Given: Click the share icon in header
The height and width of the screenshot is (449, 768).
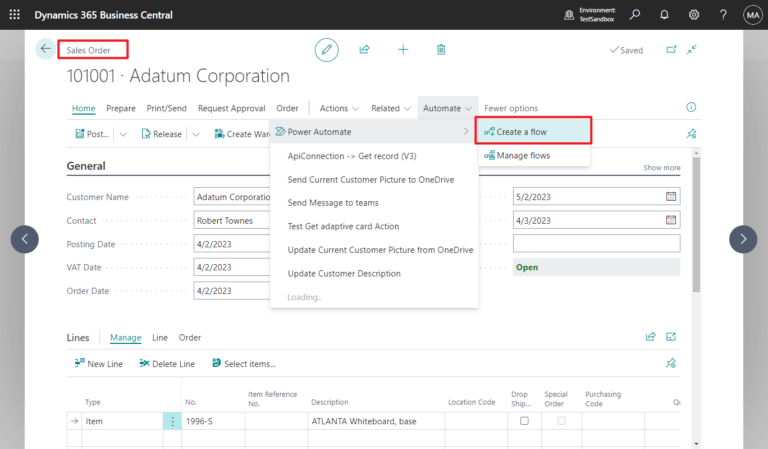Looking at the screenshot, I should tap(365, 49).
